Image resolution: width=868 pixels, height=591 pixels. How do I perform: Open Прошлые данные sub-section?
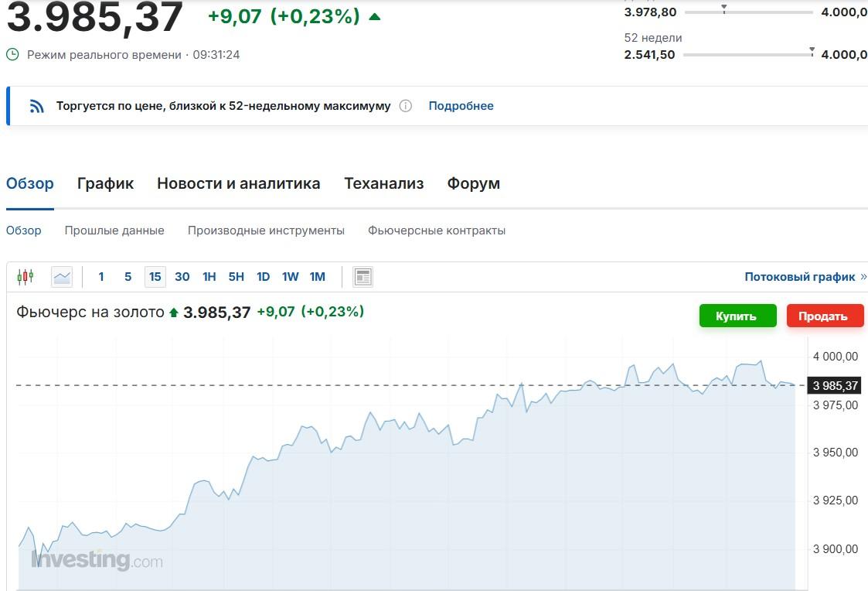(114, 231)
